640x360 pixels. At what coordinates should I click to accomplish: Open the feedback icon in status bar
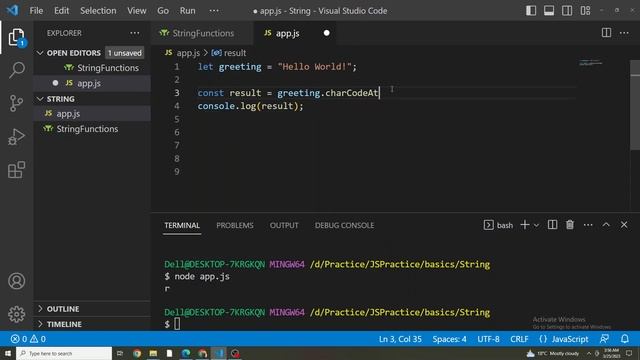click(x=604, y=339)
